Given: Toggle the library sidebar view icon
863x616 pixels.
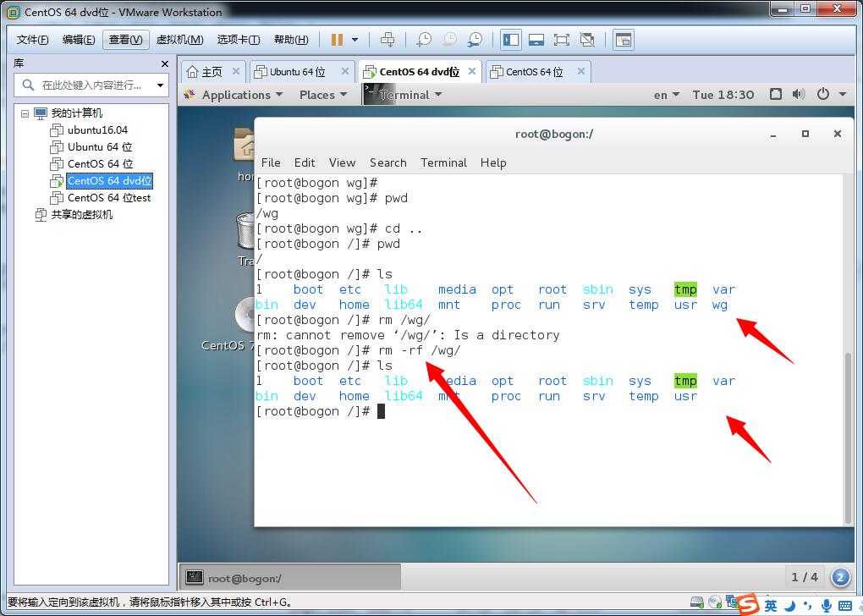Looking at the screenshot, I should [511, 40].
